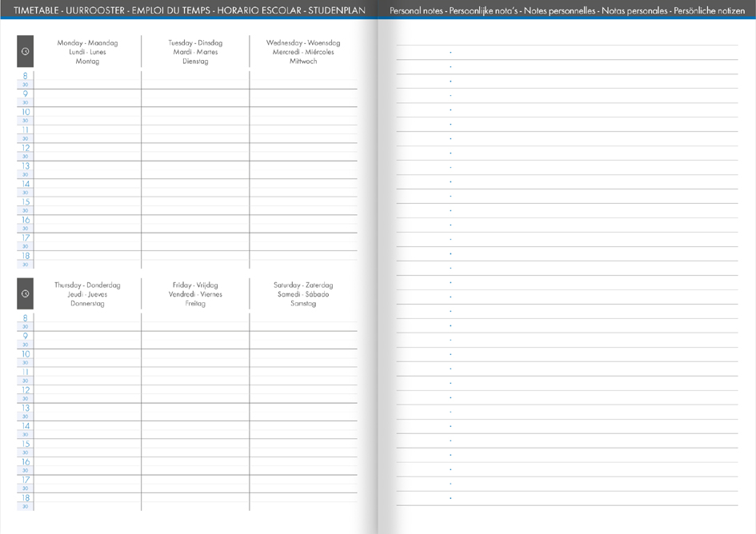
Task: Click the 13 hour label in upper timetable
Action: (x=25, y=165)
